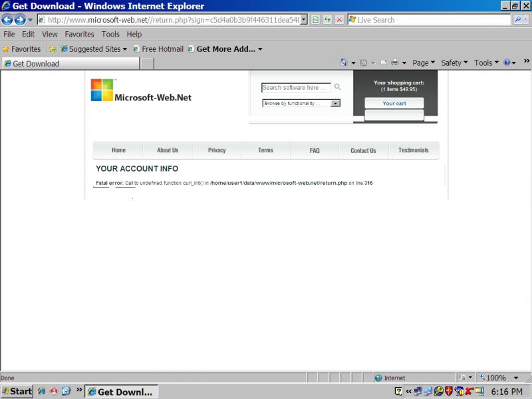Open a new blank tab
The image size is (532, 399).
pyautogui.click(x=147, y=63)
